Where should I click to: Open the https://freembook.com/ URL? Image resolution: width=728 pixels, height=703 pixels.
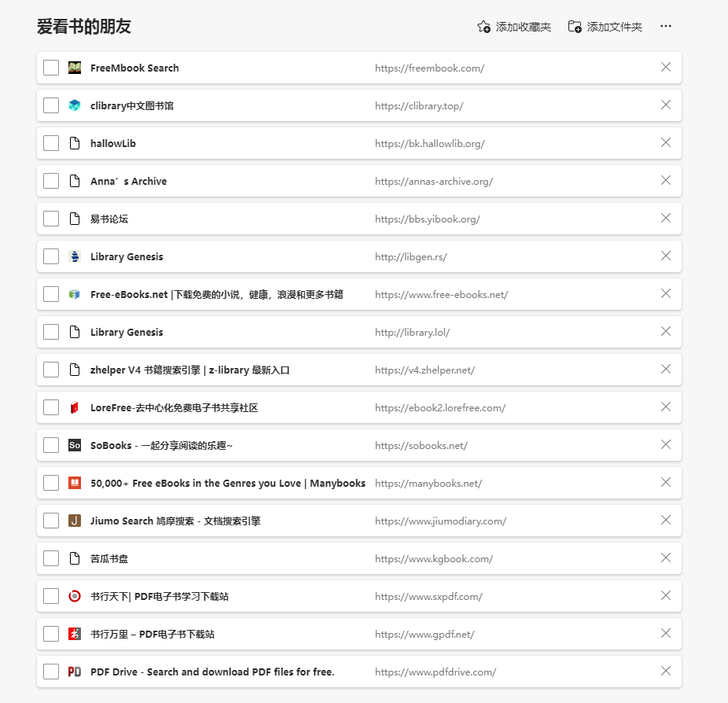point(429,68)
